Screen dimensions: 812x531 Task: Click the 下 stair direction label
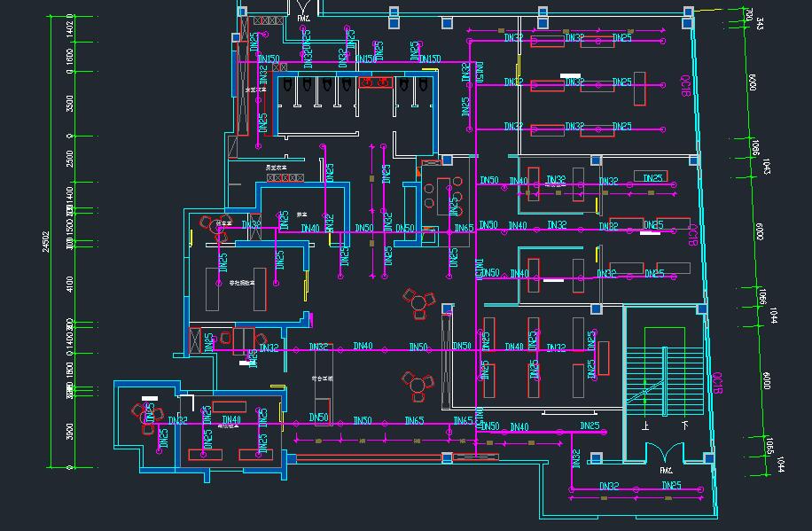[x=685, y=426]
